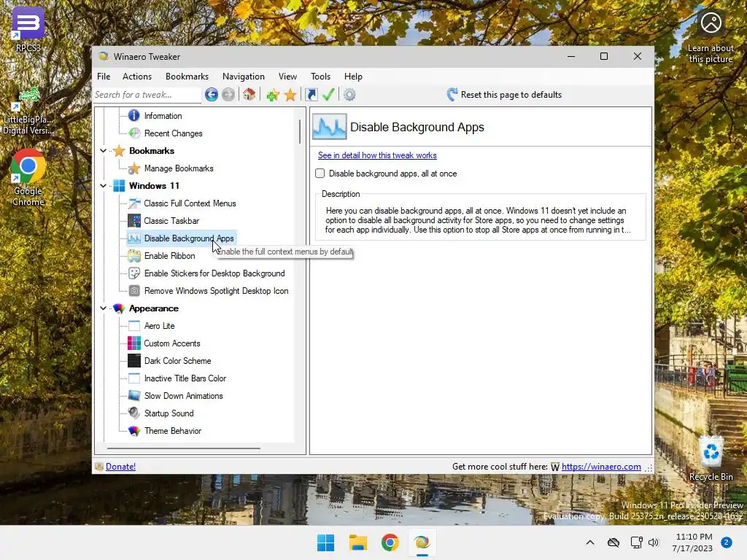Click the Recent Changes tree icon
Screen dimensions: 747x560
(134, 133)
